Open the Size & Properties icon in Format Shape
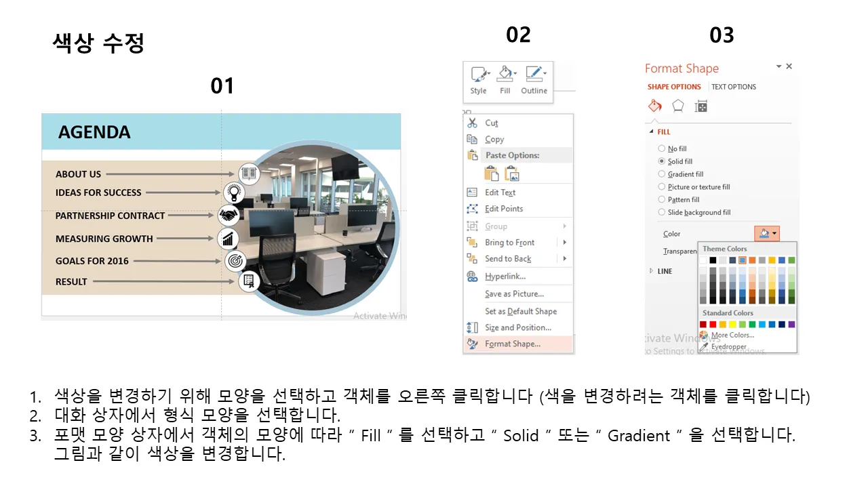 (701, 106)
